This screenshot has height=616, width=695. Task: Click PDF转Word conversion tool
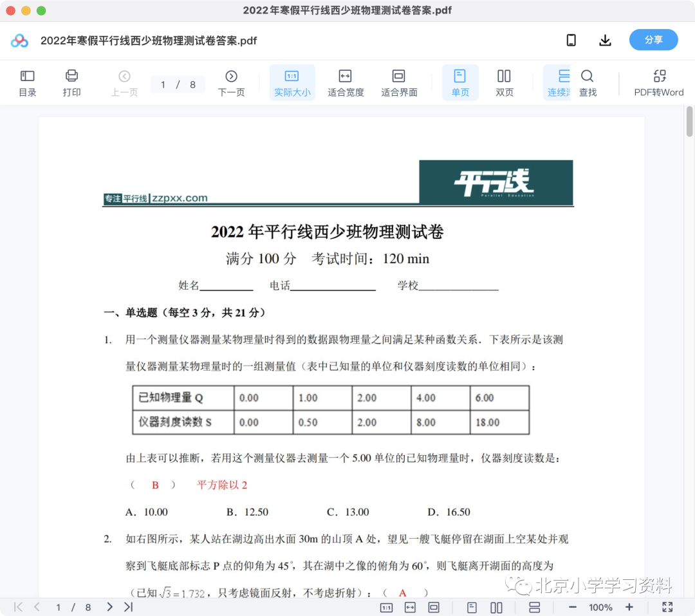[x=659, y=83]
